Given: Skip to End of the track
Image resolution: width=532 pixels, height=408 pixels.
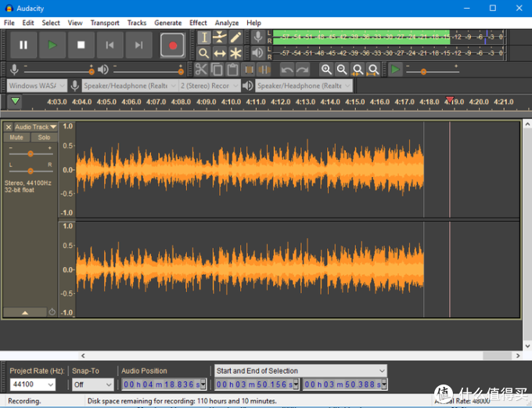Looking at the screenshot, I should pos(138,45).
